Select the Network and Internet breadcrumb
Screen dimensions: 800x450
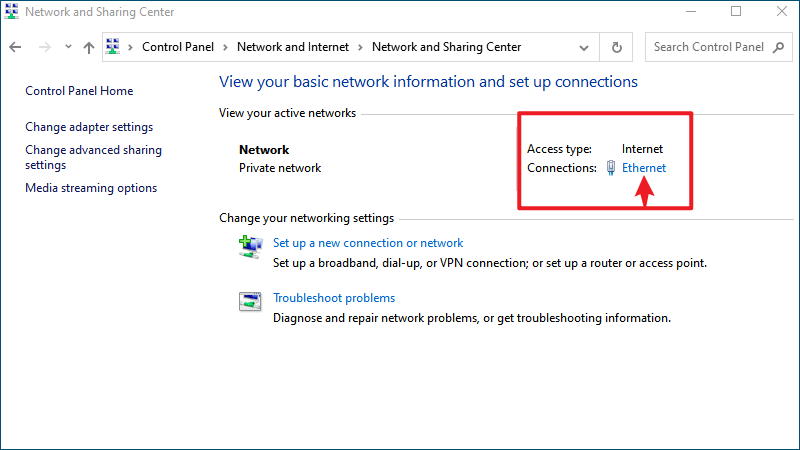(x=293, y=47)
